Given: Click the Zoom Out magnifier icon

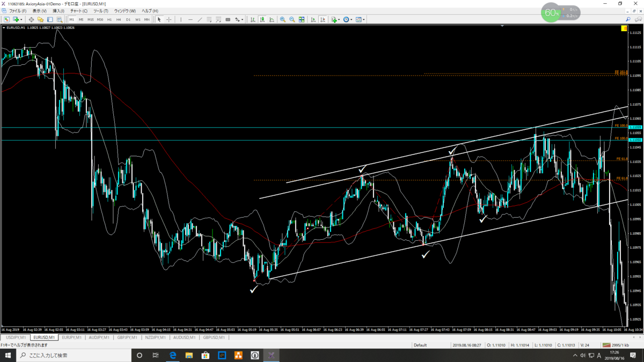Looking at the screenshot, I should click(x=292, y=19).
